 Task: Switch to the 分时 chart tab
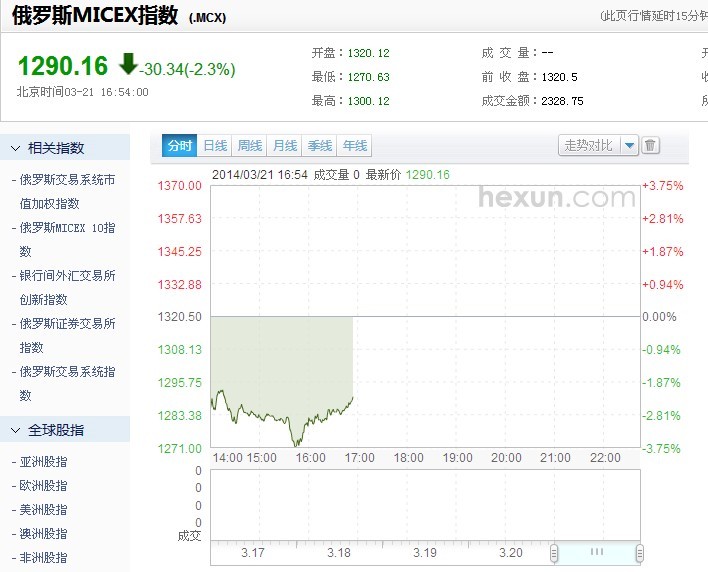point(180,146)
